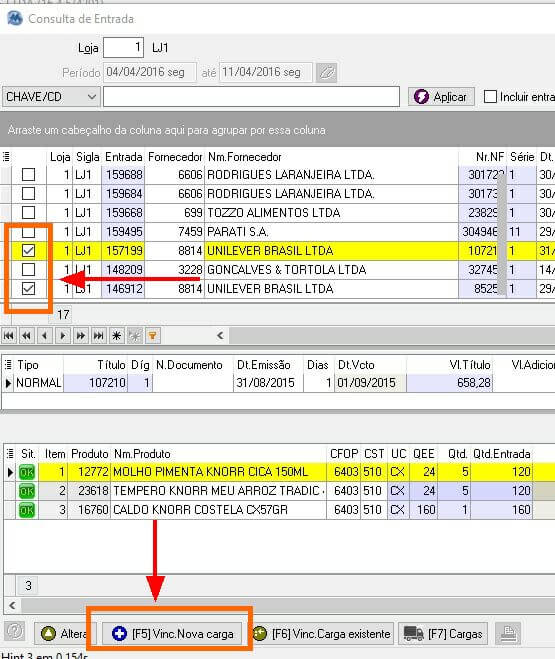This screenshot has height=659, width=555.
Task: Click the Aplicar button
Action: tap(441, 97)
